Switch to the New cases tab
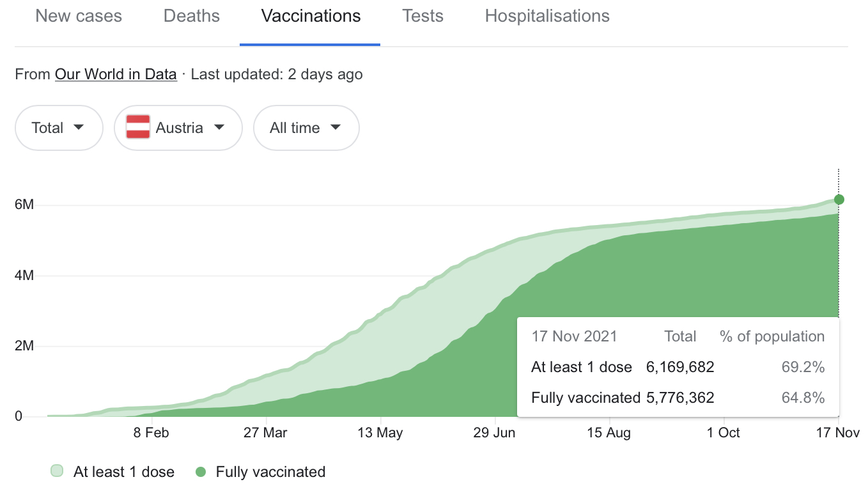The image size is (868, 484). coord(79,16)
